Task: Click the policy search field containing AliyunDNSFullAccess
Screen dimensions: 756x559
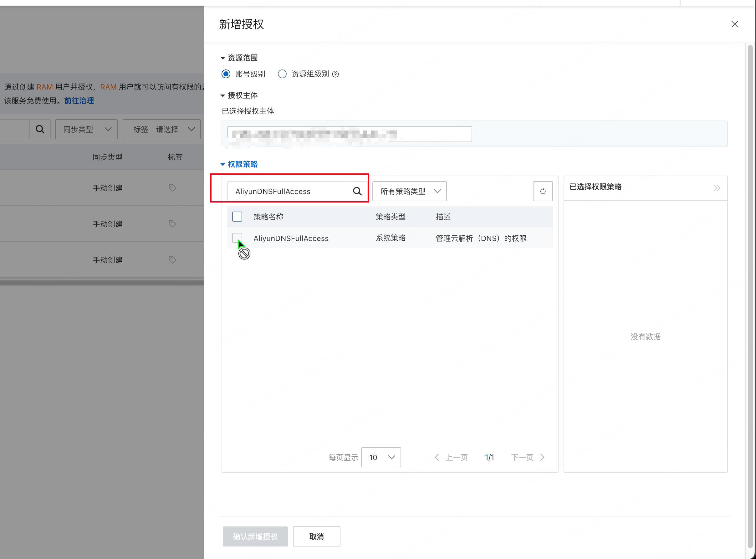Action: pos(287,191)
